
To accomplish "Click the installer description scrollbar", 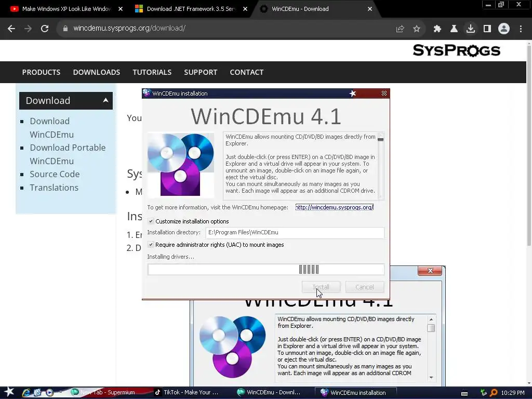I will pyautogui.click(x=380, y=165).
